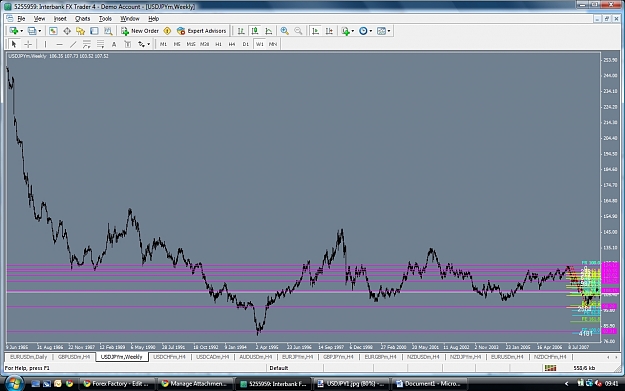Select the Trendline drawing tool
Viewport: 625px width, 391px height.
tap(73, 44)
